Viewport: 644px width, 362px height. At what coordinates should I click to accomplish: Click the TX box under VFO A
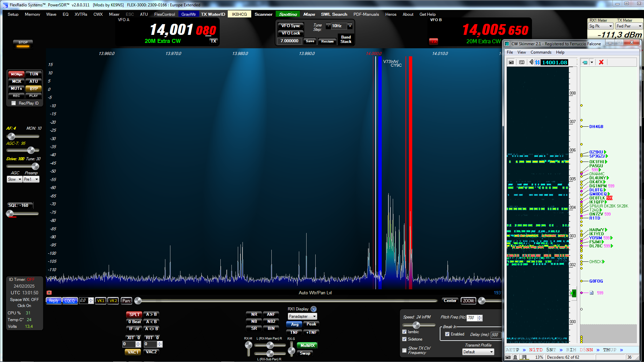coord(214,41)
